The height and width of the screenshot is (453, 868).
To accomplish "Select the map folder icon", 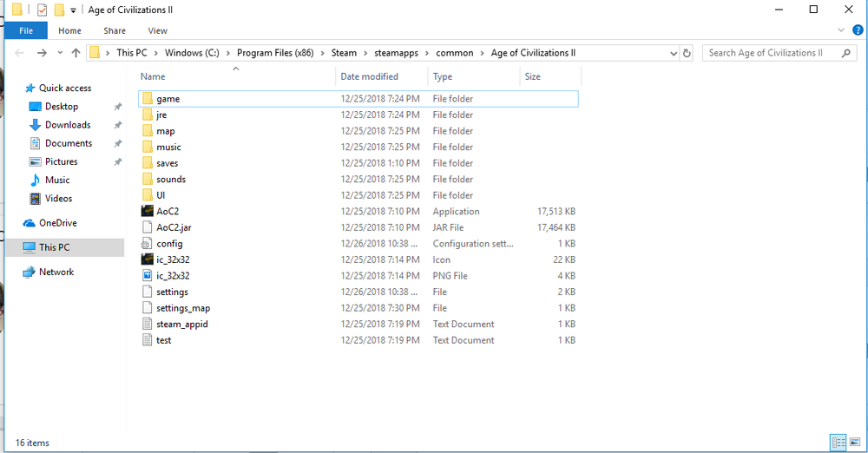I will click(x=148, y=131).
